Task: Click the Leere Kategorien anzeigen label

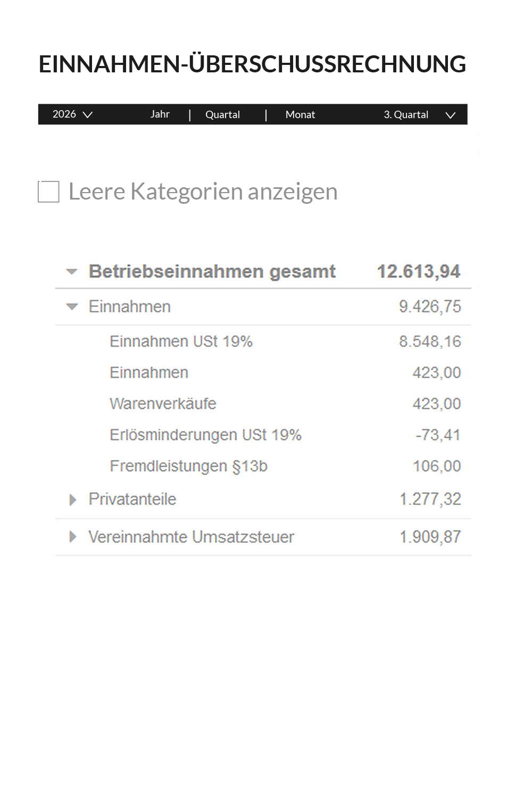Action: click(203, 192)
